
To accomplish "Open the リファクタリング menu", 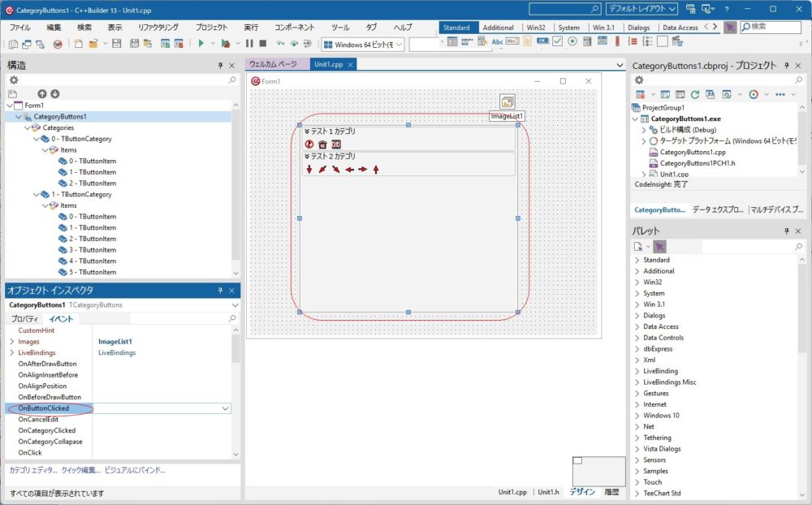I will coord(158,27).
